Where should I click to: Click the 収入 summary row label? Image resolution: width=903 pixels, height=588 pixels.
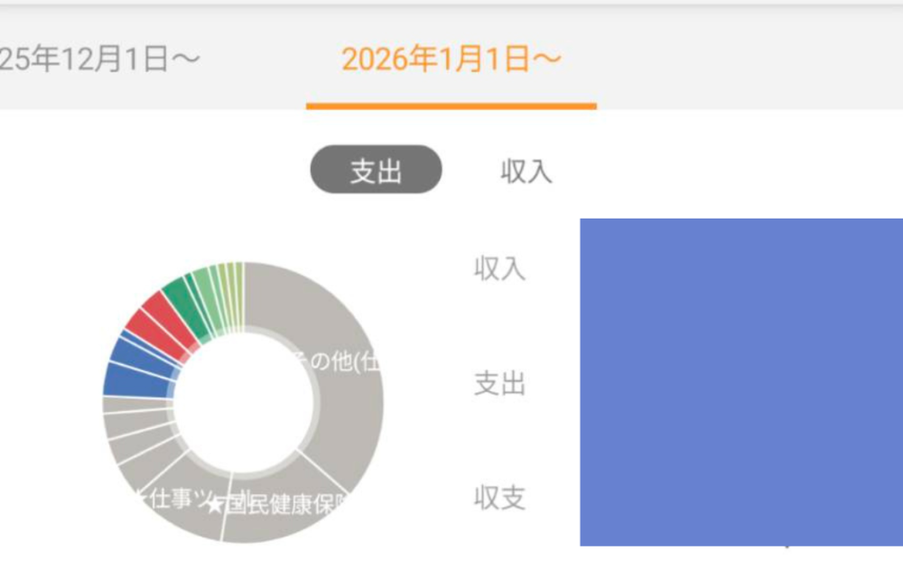pyautogui.click(x=499, y=268)
